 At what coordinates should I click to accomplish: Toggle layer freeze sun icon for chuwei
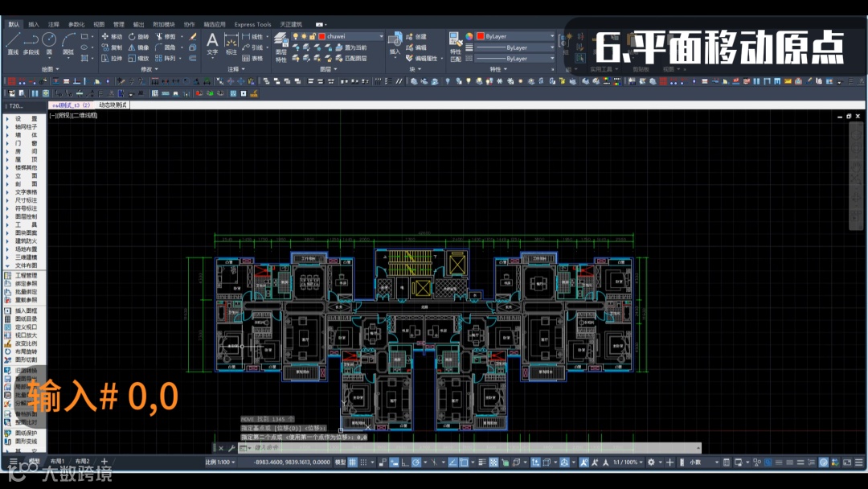coord(304,36)
